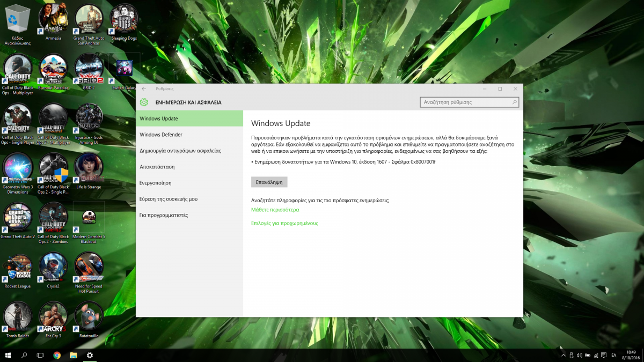
Task: Open Εύρεση της συσκευής μου section
Action: pos(189,199)
